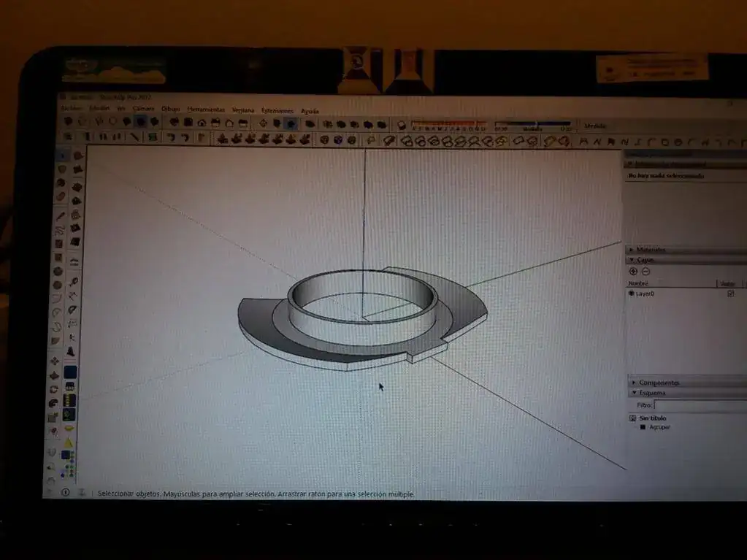The height and width of the screenshot is (560, 747).
Task: Click the Filtro input field
Action: [x=699, y=404]
